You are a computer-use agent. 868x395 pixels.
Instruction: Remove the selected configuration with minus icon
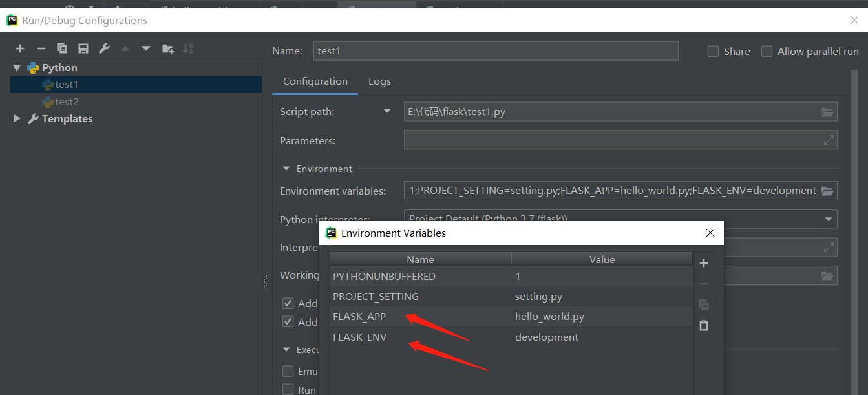[x=41, y=48]
